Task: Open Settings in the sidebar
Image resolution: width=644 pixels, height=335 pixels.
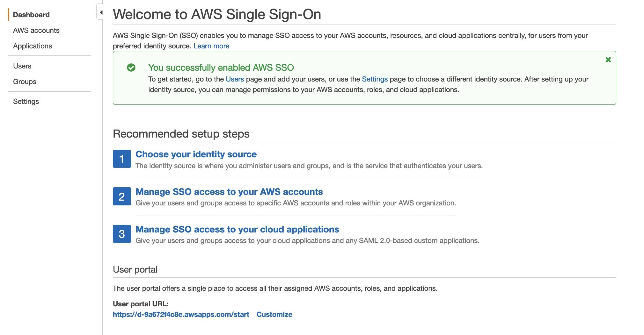Action: [26, 101]
